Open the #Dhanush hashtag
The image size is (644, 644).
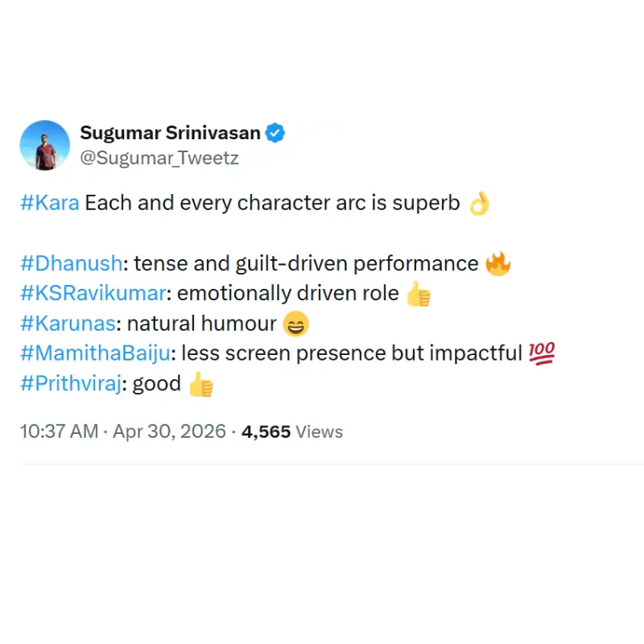[72, 263]
